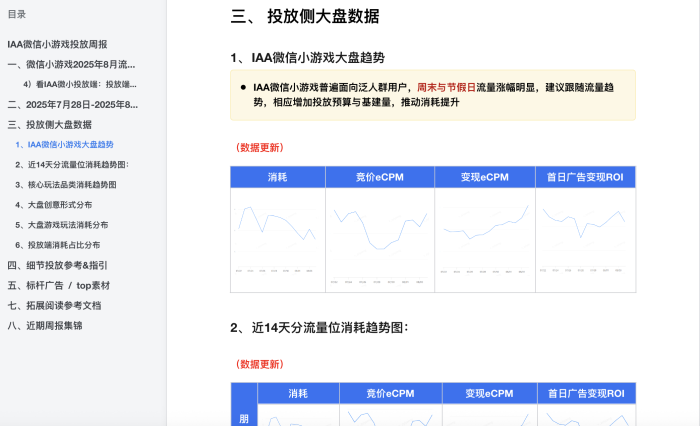Open the 首日广告变现ROI chart in first table
This screenshot has width=700, height=426.
[x=585, y=240]
